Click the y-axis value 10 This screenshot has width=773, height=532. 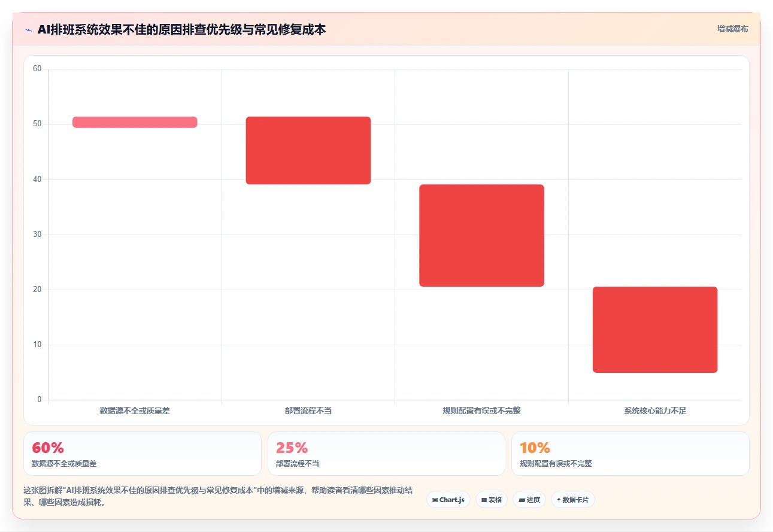click(x=37, y=345)
